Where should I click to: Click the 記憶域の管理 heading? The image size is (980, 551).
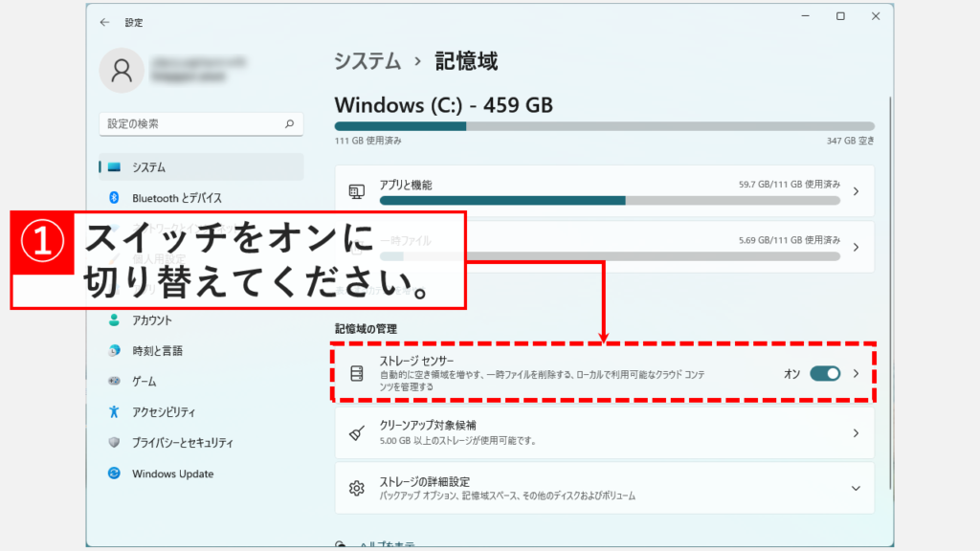(x=366, y=329)
